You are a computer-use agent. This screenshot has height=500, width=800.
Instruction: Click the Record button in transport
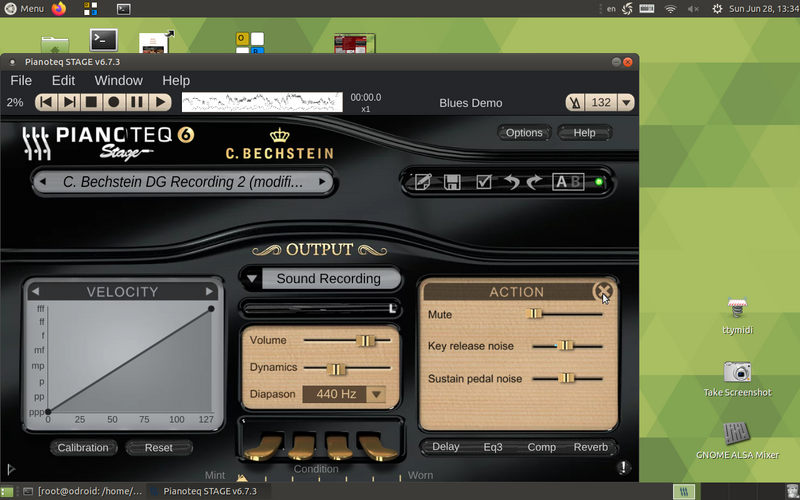[114, 102]
